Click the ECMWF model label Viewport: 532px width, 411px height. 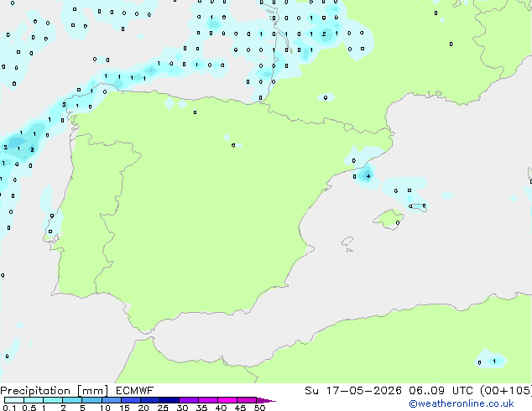(x=135, y=391)
